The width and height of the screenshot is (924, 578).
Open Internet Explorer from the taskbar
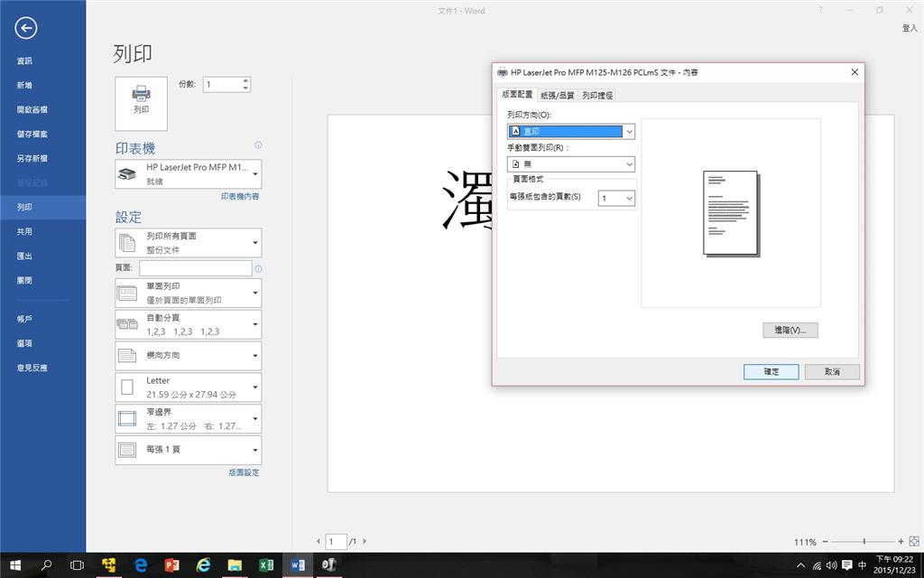pos(203,565)
